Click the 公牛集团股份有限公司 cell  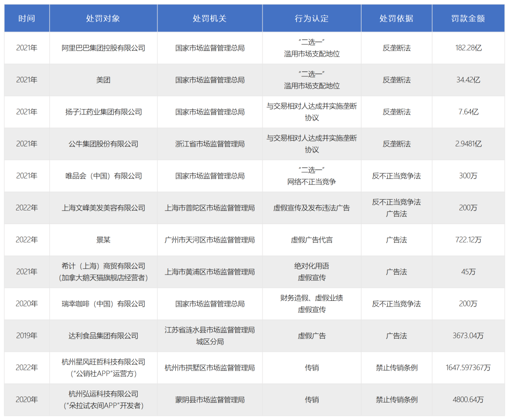[x=103, y=144]
